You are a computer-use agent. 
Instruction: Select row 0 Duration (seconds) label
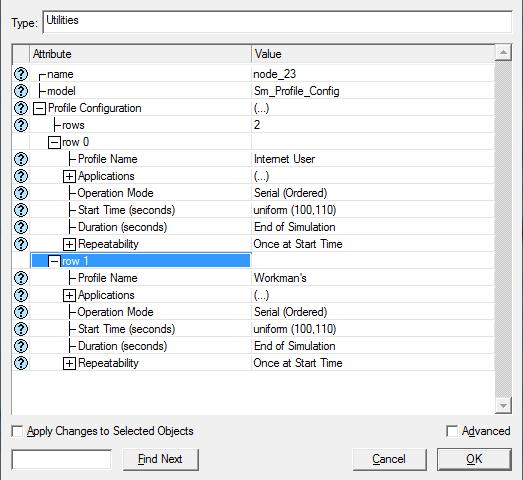122,227
